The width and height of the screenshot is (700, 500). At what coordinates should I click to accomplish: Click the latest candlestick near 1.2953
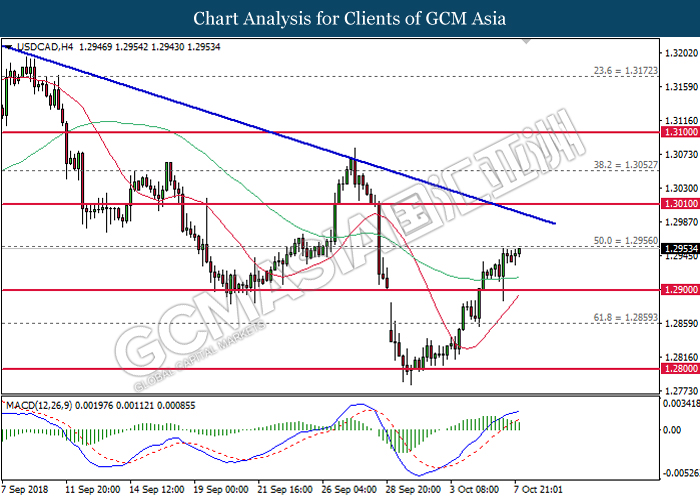pyautogui.click(x=520, y=251)
